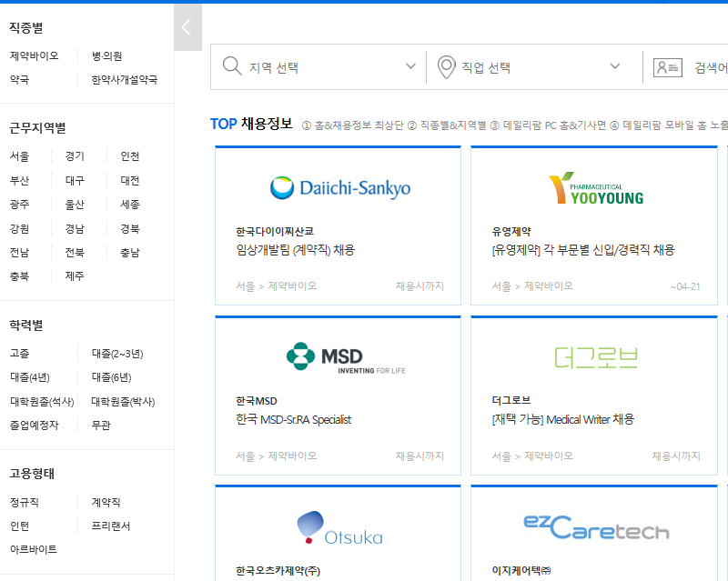Click the magnifier icon in the region selector
Image resolution: width=728 pixels, height=581 pixels.
pyautogui.click(x=232, y=66)
